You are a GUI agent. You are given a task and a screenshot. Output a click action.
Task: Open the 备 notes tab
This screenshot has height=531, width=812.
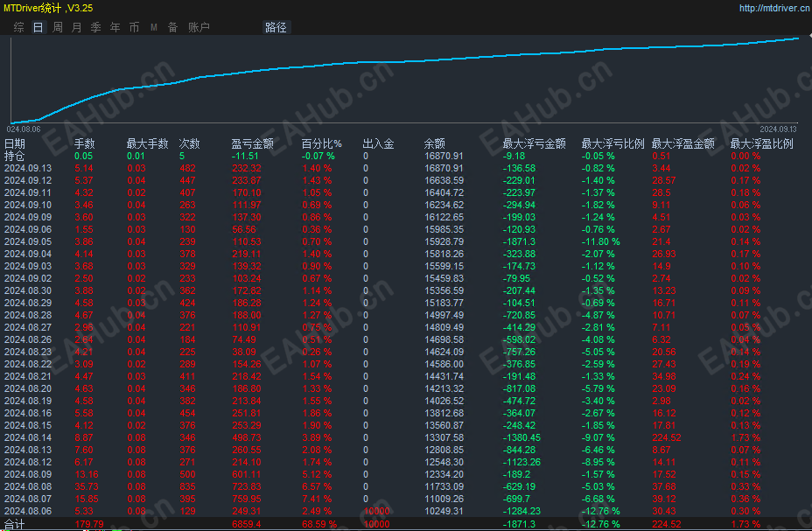tap(173, 27)
